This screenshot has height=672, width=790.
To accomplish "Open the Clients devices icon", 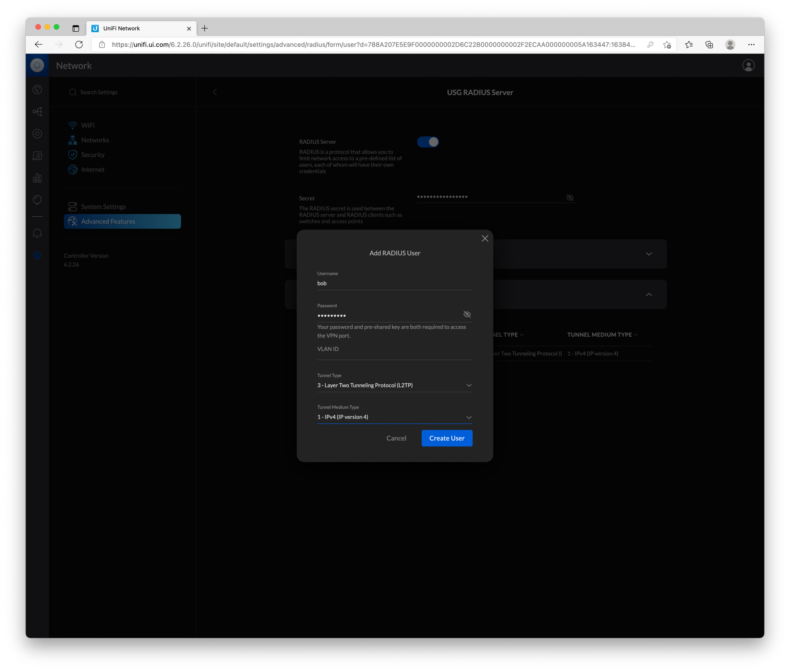I will point(37,156).
